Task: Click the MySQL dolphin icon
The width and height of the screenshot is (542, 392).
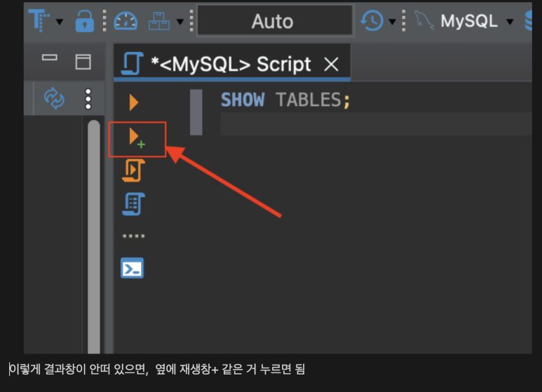Action: pos(424,20)
